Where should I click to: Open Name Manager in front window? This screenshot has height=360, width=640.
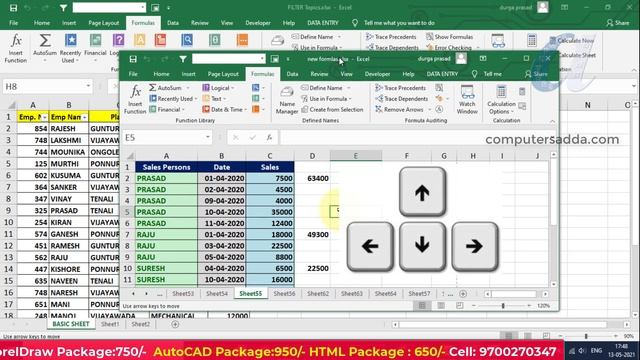coord(287,100)
